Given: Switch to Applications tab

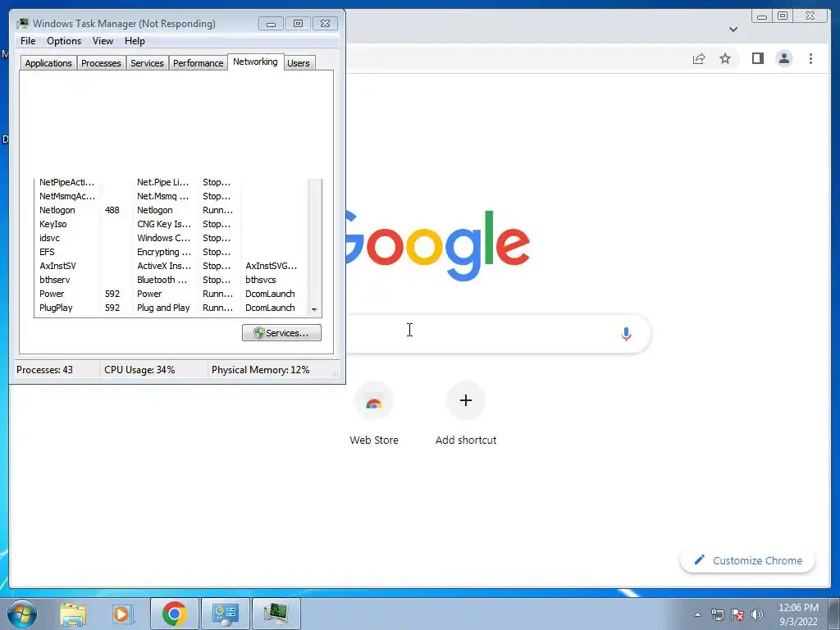Looking at the screenshot, I should point(48,63).
